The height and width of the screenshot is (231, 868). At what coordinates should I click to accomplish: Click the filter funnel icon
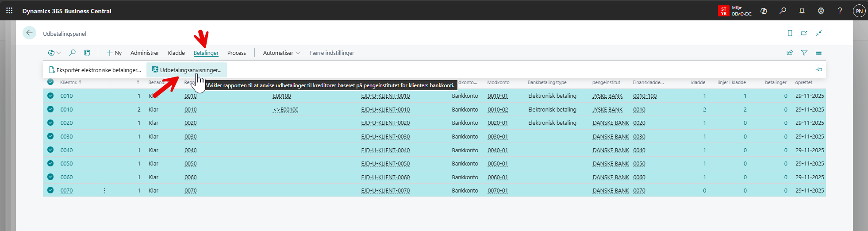804,53
